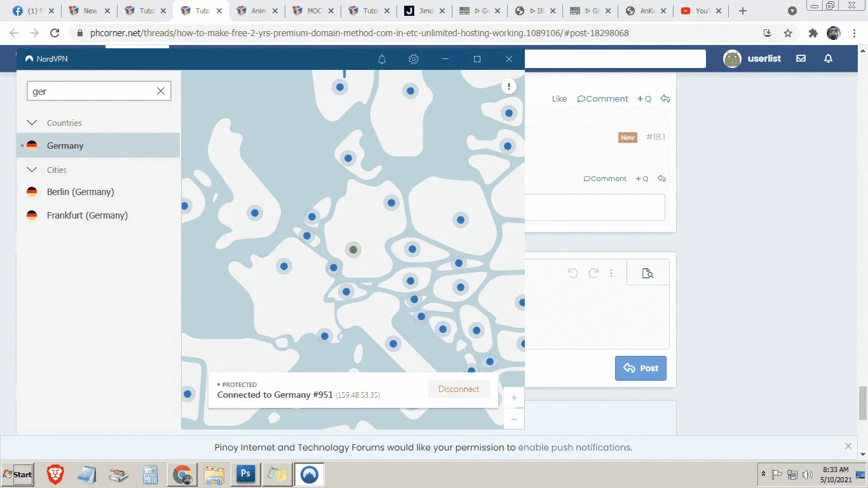Open the browser extensions puzzle icon

[813, 33]
